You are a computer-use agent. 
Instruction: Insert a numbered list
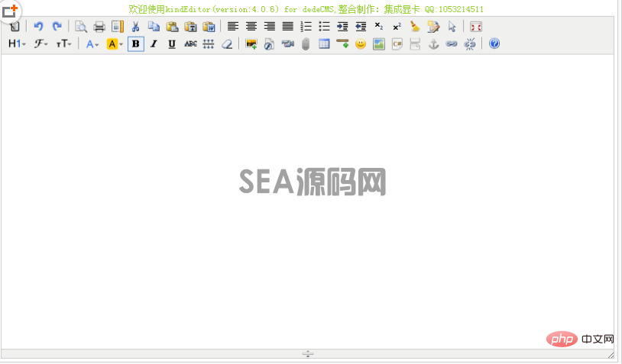pos(306,27)
